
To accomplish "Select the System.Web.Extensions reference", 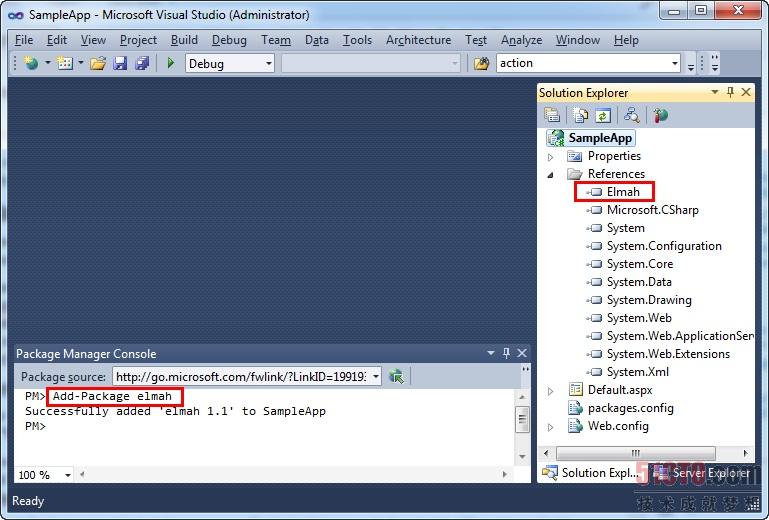I will point(668,354).
